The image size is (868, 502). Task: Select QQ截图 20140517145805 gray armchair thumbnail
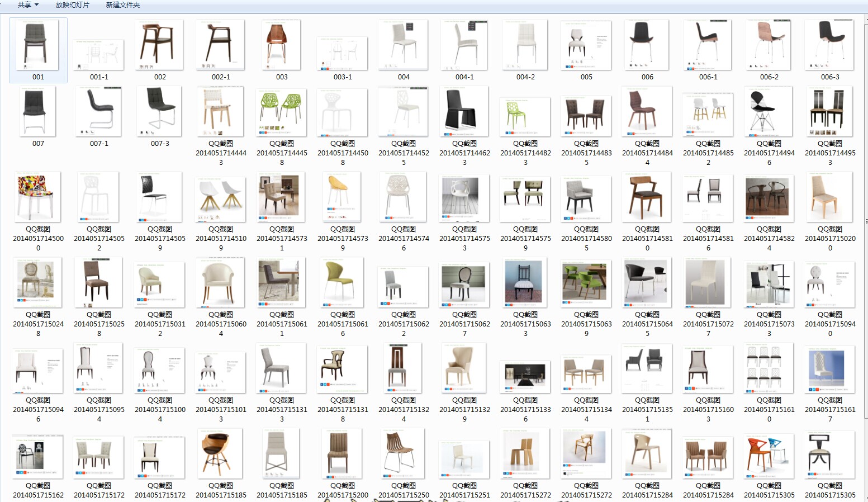(x=586, y=198)
